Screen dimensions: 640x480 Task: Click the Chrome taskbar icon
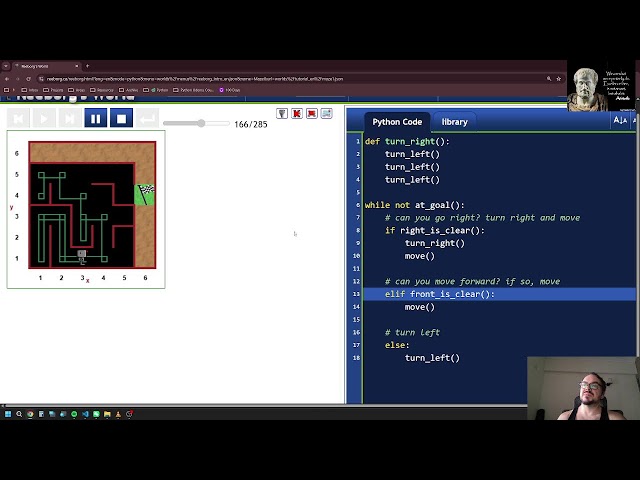[30, 414]
